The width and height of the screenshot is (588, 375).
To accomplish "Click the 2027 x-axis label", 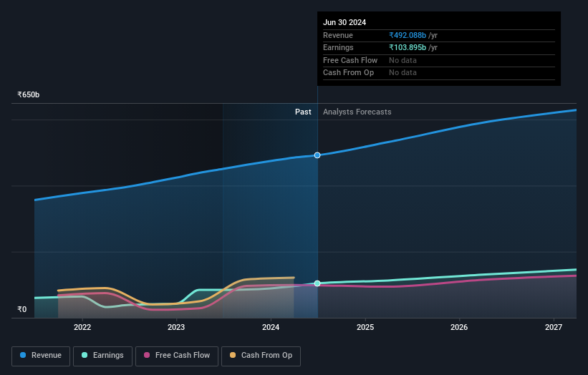I will [x=554, y=328].
